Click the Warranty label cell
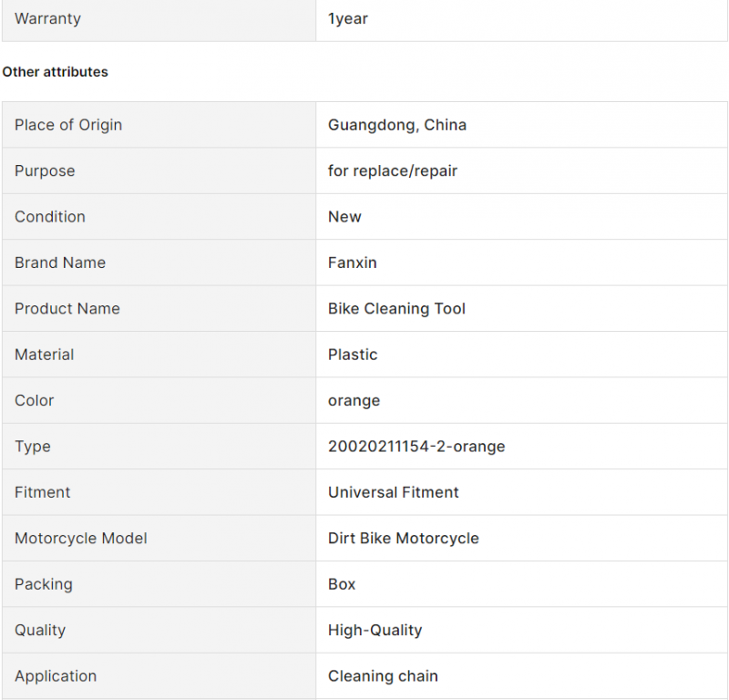 [x=159, y=19]
